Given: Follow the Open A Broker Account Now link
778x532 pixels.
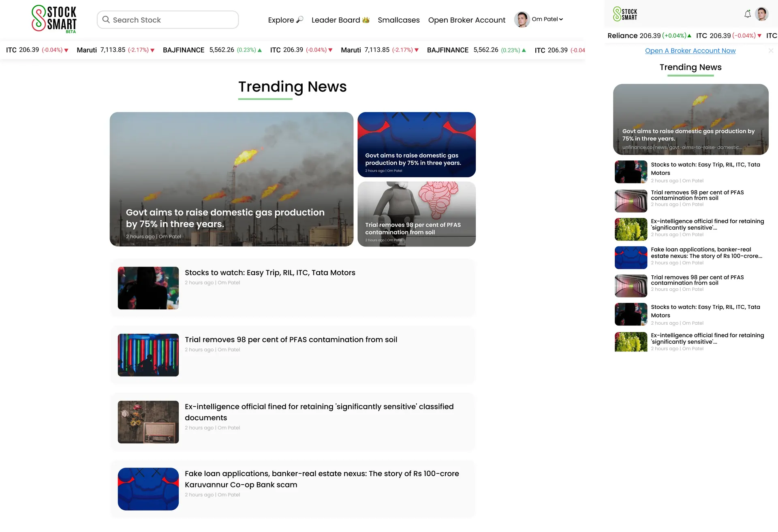Looking at the screenshot, I should [690, 51].
